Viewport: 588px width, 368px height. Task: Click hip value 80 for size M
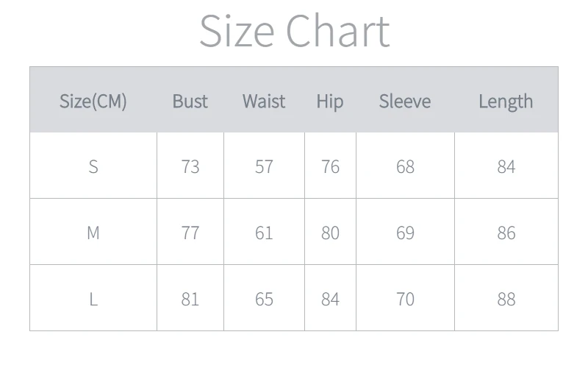[x=330, y=233]
